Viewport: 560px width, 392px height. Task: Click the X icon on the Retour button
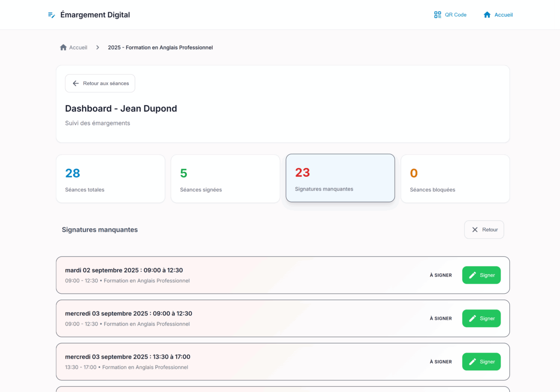[x=475, y=230]
